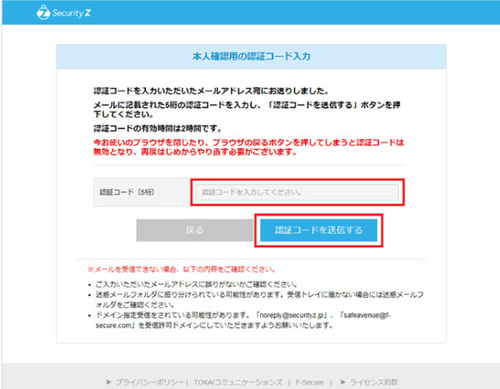This screenshot has height=389, width=500.
Task: Click the 有効時間は2時間です instruction line
Action: pyautogui.click(x=157, y=128)
